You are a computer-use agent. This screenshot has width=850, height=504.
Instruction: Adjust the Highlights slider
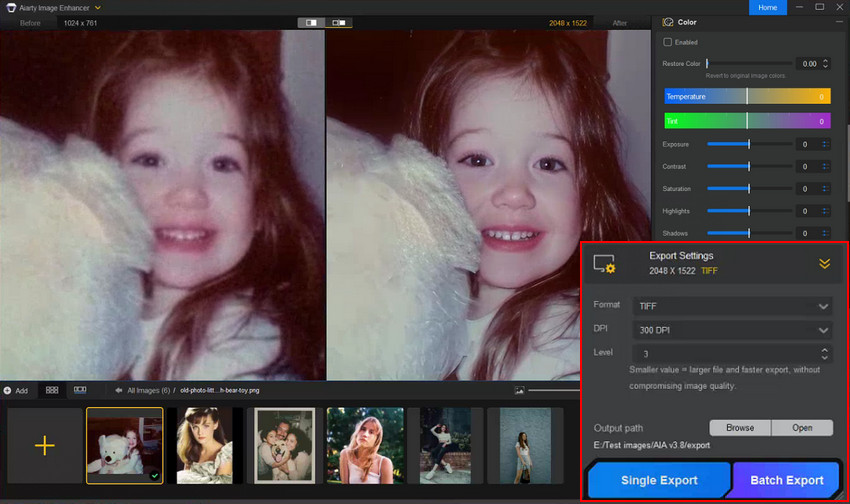[x=749, y=211]
